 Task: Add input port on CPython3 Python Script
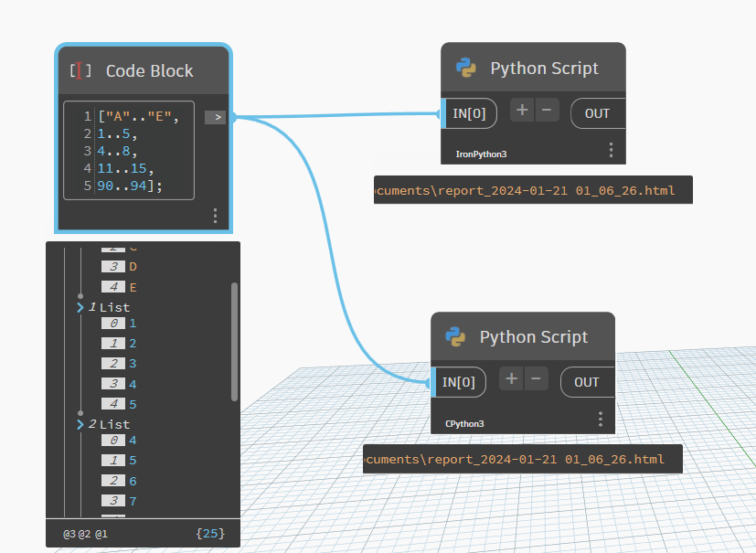click(511, 379)
